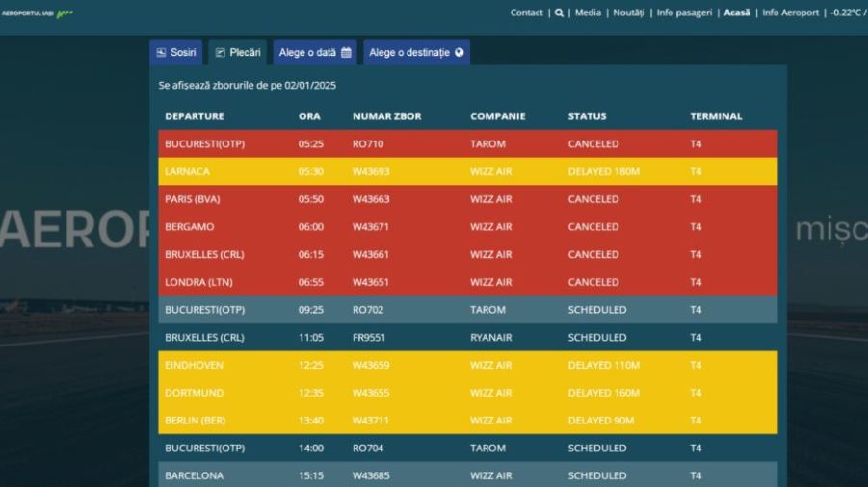Viewport: 868px width, 487px height.
Task: Select flight number W43685
Action: click(x=371, y=476)
